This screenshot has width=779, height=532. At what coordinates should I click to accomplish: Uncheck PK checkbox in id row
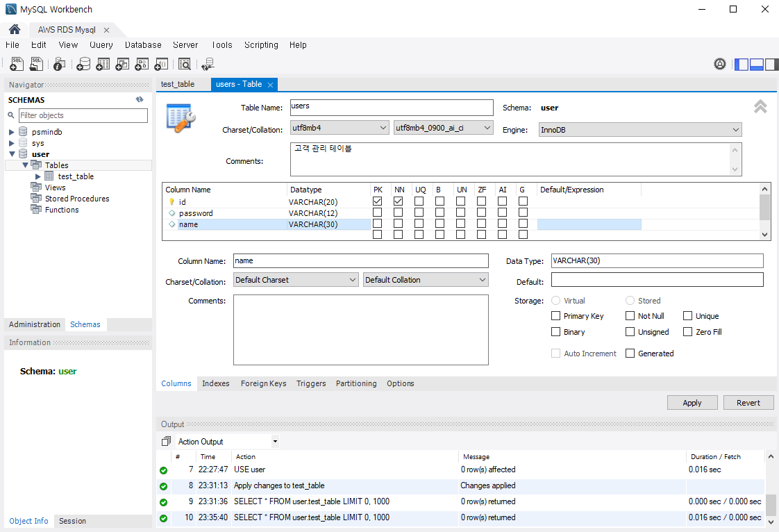point(378,201)
